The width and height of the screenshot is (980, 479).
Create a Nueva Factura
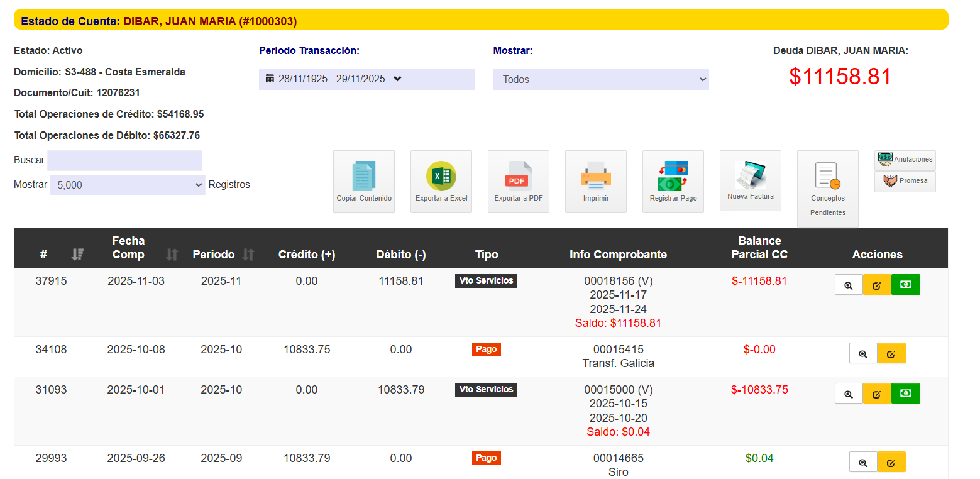coord(751,180)
